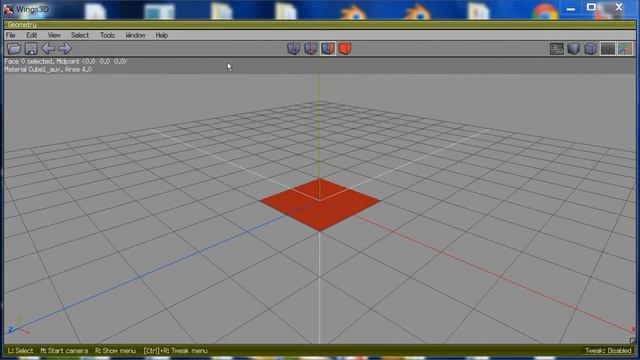The image size is (640, 360).
Task: Click 'Tweak: Disabled' status indicator
Action: (x=608, y=351)
